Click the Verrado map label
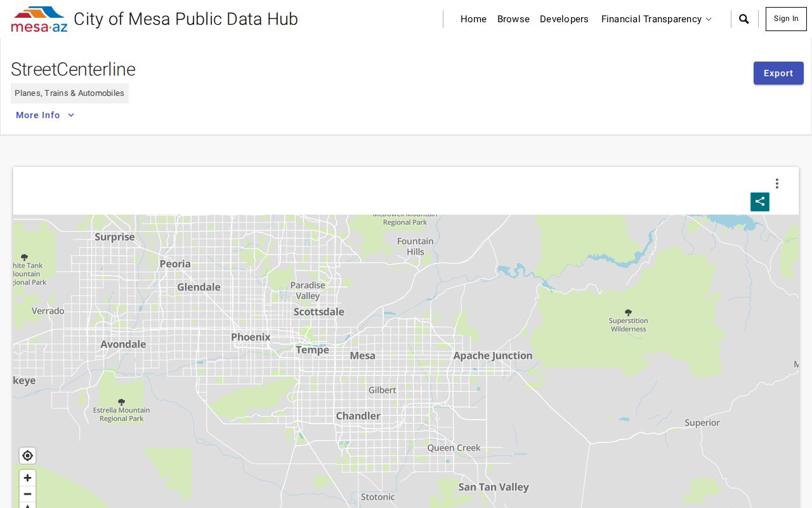Image resolution: width=812 pixels, height=508 pixels. 48,311
